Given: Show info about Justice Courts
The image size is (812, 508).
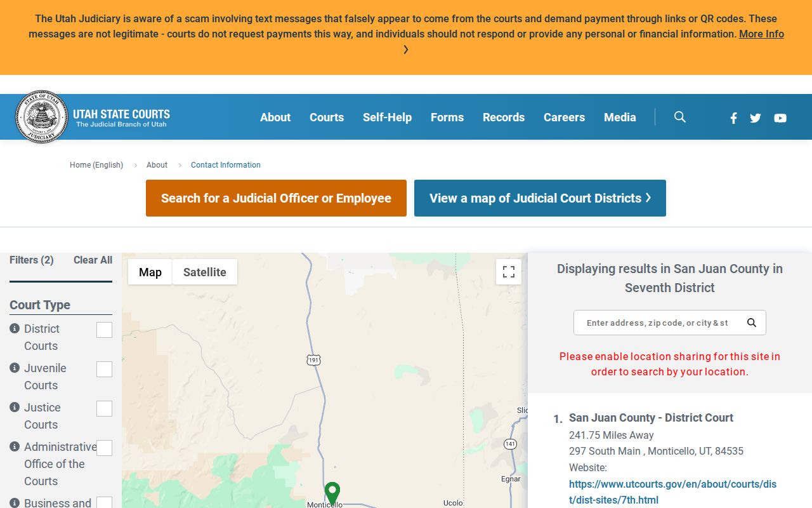Looking at the screenshot, I should [x=15, y=407].
